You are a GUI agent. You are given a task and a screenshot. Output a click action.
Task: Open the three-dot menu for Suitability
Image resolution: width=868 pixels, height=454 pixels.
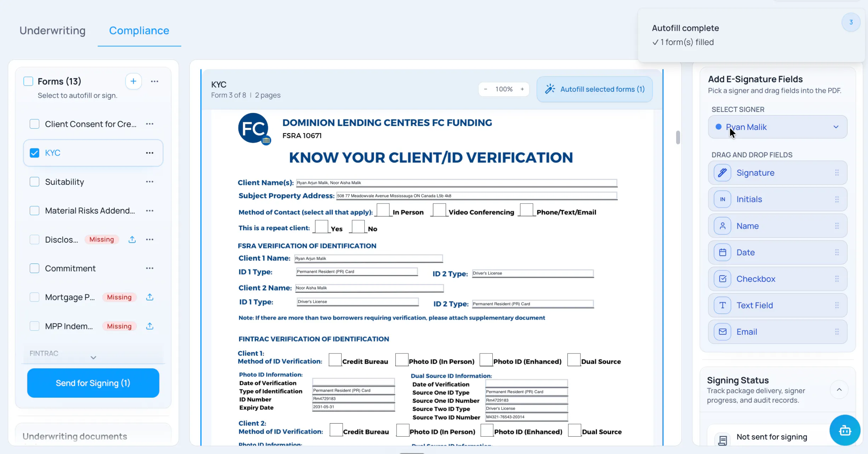(x=150, y=182)
